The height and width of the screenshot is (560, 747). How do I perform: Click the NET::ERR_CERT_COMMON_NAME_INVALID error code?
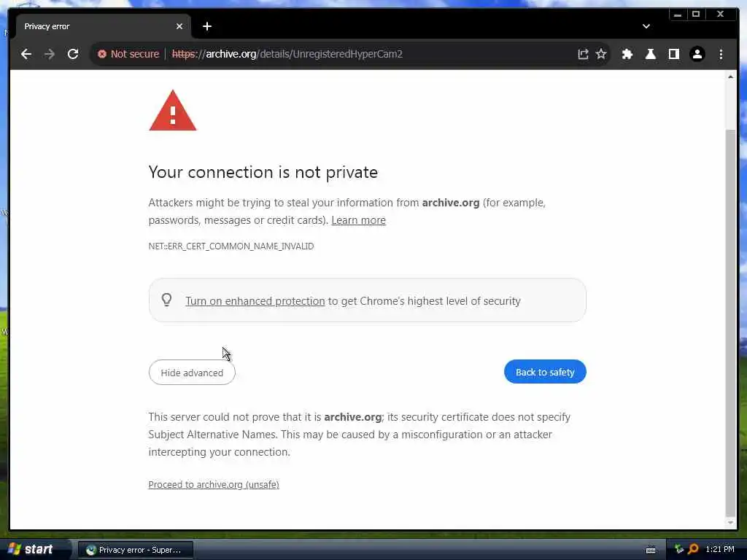point(231,246)
